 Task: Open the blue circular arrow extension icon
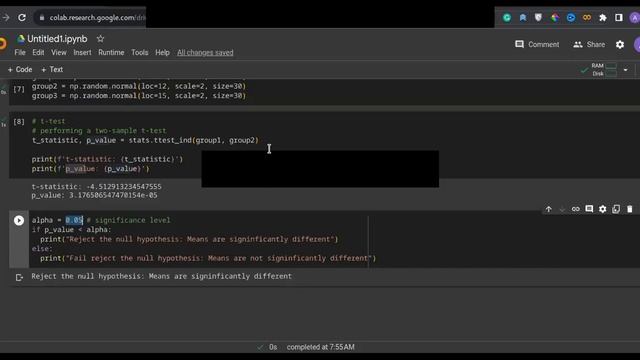(x=571, y=18)
